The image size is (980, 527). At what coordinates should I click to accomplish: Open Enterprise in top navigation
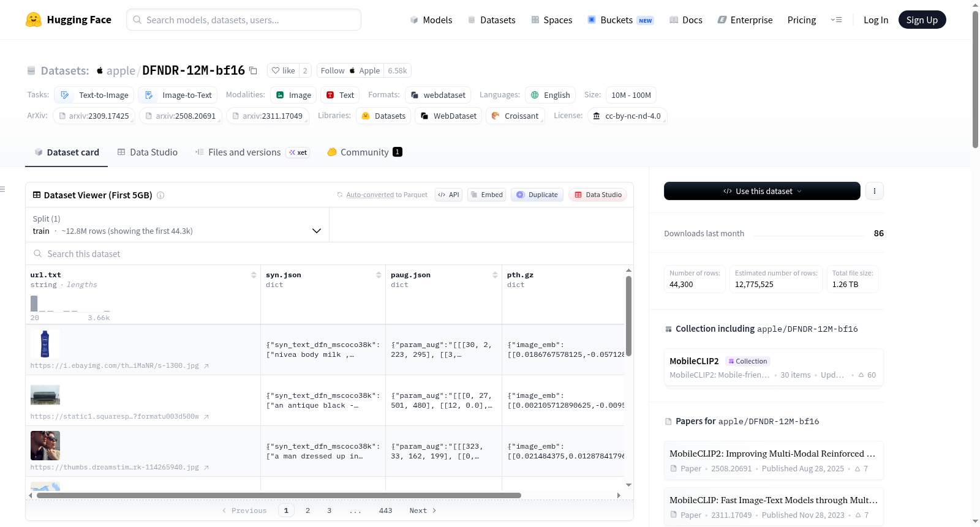(745, 20)
